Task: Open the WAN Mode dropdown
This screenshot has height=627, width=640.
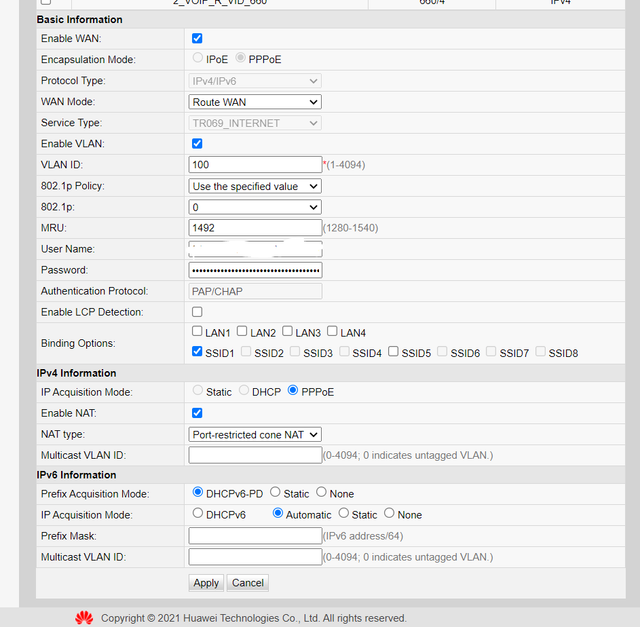Action: pyautogui.click(x=255, y=102)
